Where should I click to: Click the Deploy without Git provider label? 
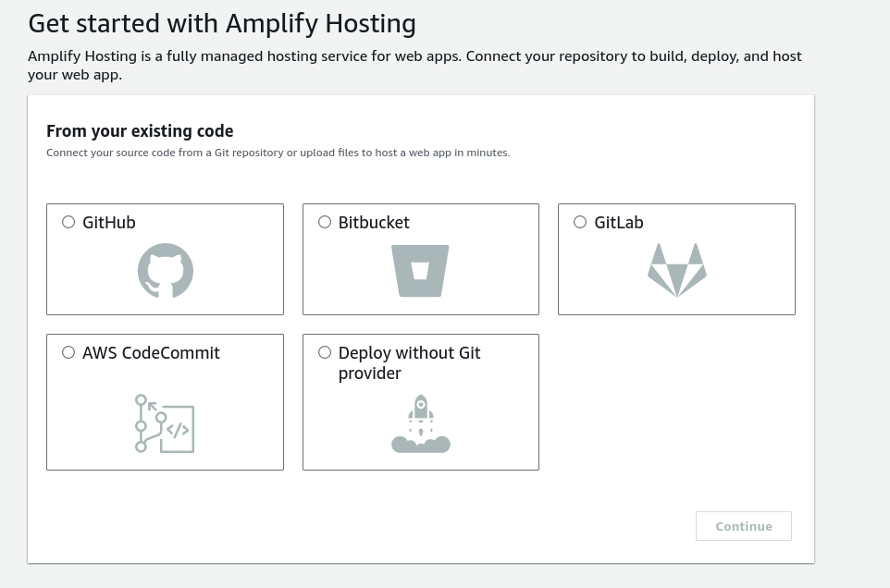click(x=409, y=363)
